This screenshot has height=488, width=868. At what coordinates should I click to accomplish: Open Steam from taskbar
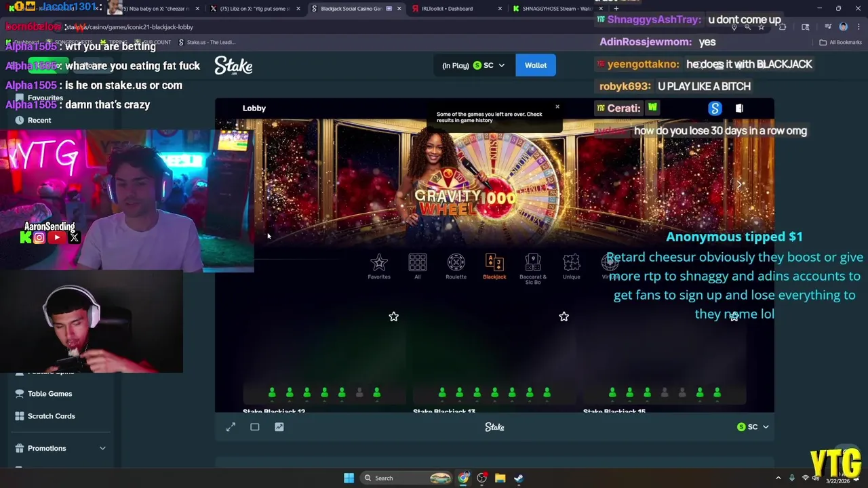click(518, 478)
